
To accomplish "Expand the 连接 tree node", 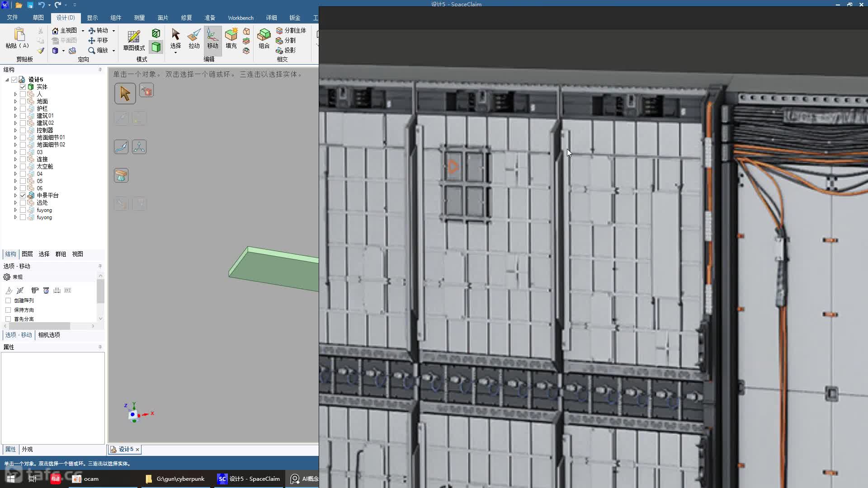I will [15, 159].
